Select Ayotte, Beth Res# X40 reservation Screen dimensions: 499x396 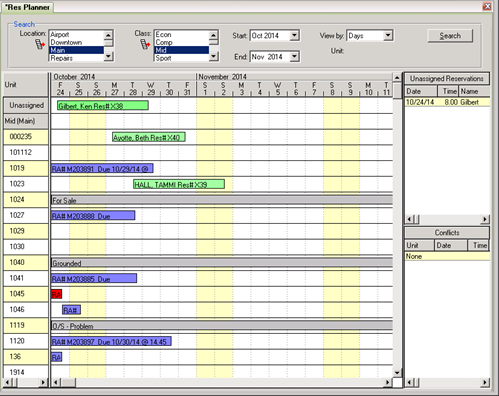click(149, 137)
